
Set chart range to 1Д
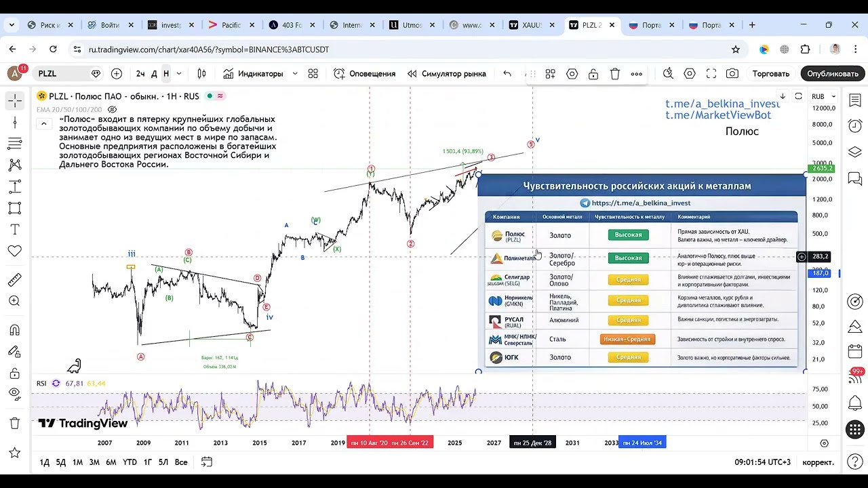[45, 462]
